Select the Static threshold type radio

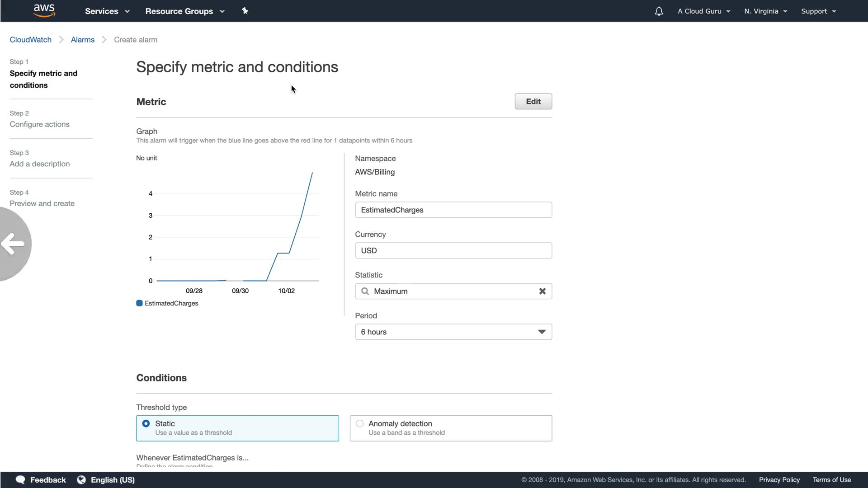pos(146,424)
